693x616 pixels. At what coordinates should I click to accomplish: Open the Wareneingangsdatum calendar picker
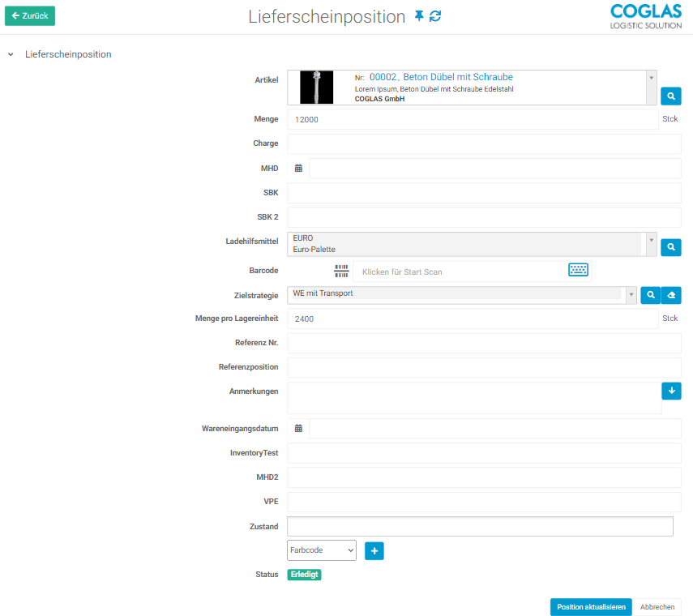click(x=298, y=429)
